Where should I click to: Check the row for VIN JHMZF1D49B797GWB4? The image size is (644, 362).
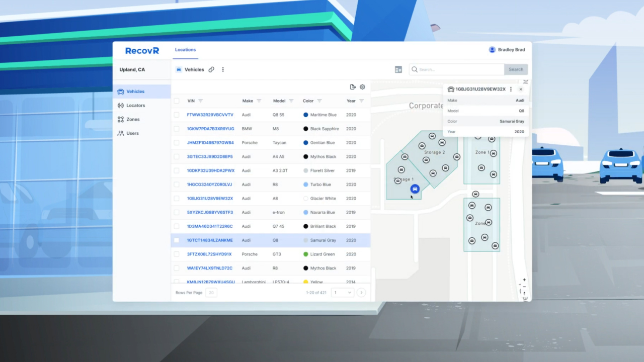177,143
